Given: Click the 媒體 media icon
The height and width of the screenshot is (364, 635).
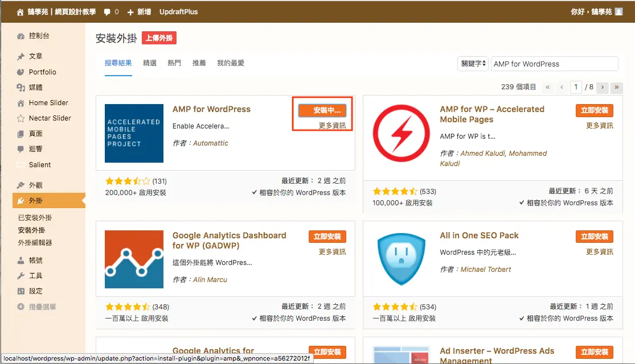Looking at the screenshot, I should (21, 88).
